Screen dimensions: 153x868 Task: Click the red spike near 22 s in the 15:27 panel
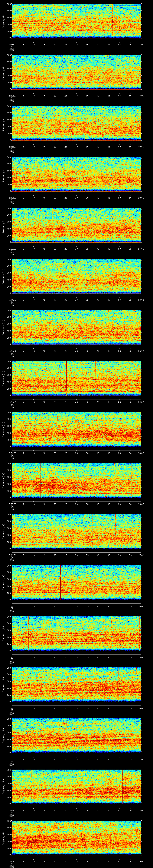pyautogui.click(x=61, y=582)
